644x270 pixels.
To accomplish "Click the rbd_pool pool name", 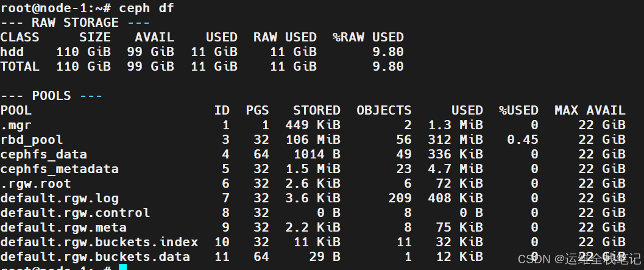I will (x=32, y=140).
